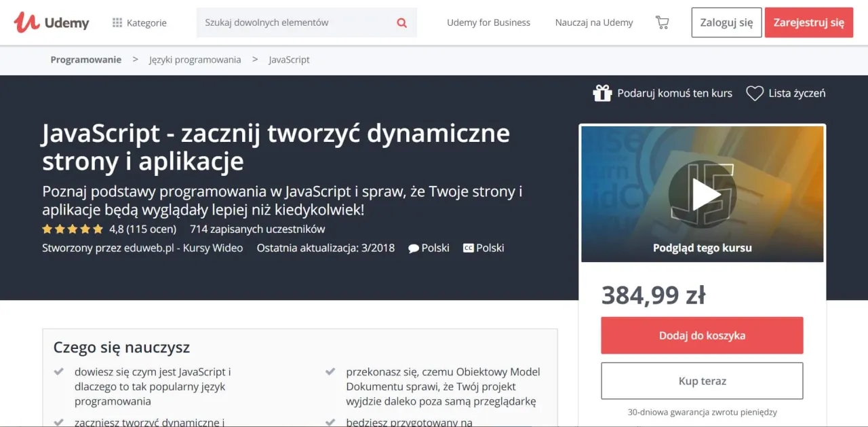Play the course preview video

pyautogui.click(x=703, y=193)
